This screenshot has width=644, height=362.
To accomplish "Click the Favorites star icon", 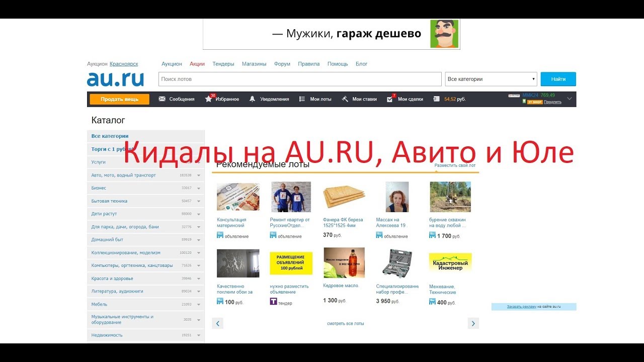I will [x=208, y=99].
